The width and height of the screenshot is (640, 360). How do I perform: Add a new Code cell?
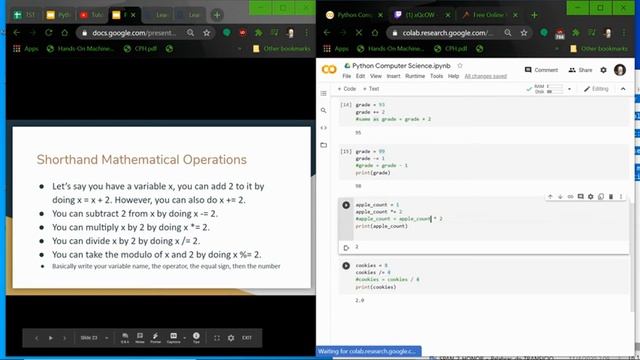[x=347, y=89]
